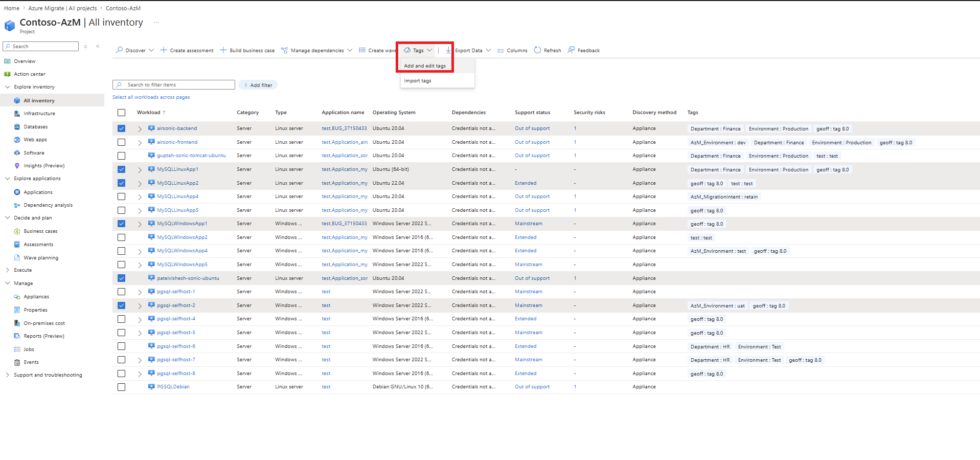Viewport: 980px width, 460px height.
Task: Click Build business case button
Action: [247, 50]
